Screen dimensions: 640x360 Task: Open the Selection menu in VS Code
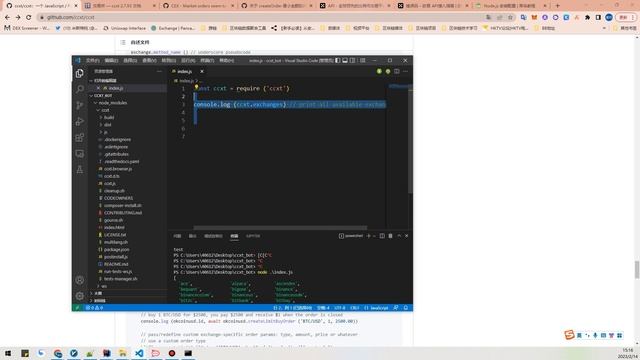coord(130,60)
